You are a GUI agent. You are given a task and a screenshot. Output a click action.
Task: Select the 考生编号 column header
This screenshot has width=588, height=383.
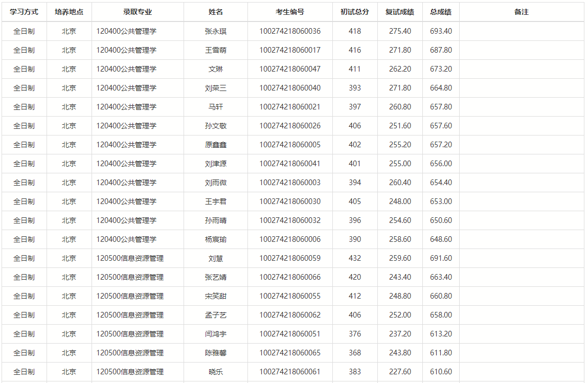tap(290, 12)
